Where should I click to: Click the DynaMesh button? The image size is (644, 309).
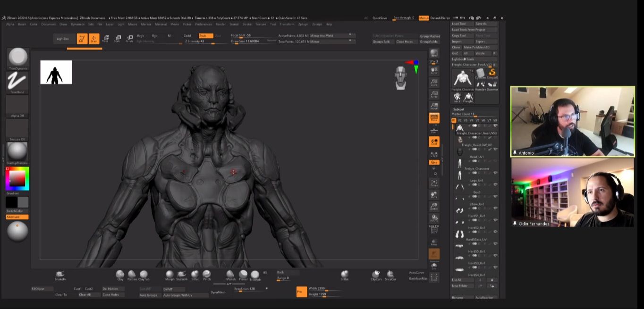(x=218, y=292)
